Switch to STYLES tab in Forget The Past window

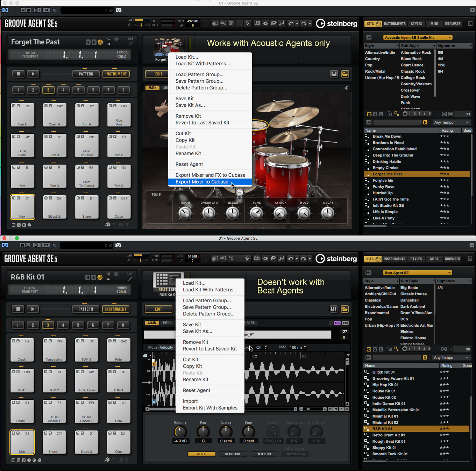(x=416, y=24)
